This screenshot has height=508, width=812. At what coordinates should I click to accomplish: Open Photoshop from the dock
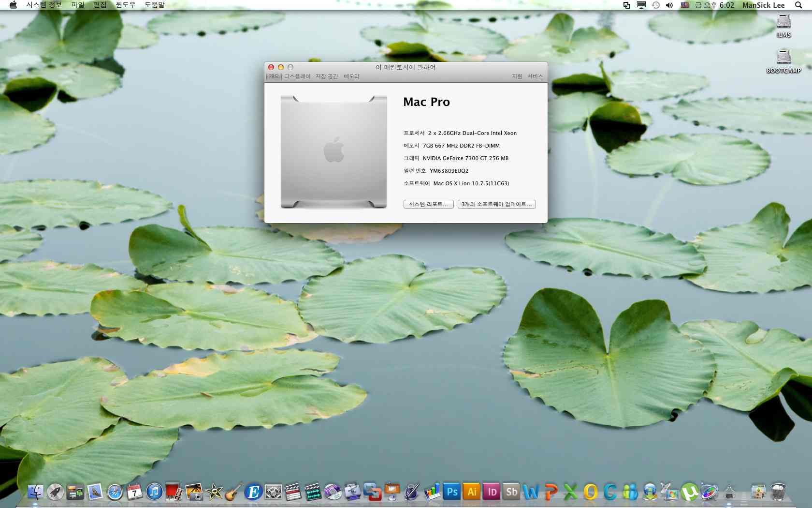coord(452,492)
